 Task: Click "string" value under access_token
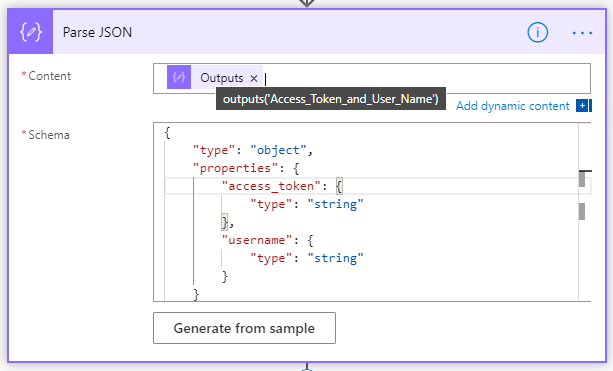[x=335, y=204]
